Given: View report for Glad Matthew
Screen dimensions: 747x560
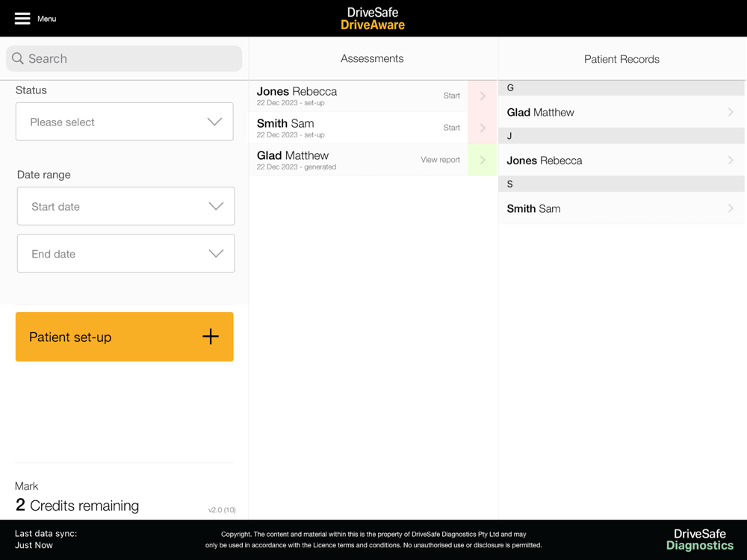Looking at the screenshot, I should point(440,160).
